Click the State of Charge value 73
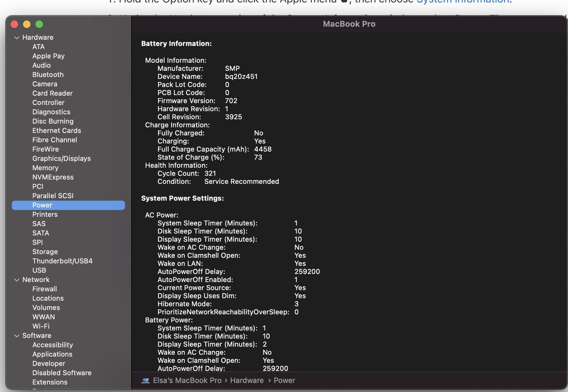568x392 pixels. pos(258,157)
